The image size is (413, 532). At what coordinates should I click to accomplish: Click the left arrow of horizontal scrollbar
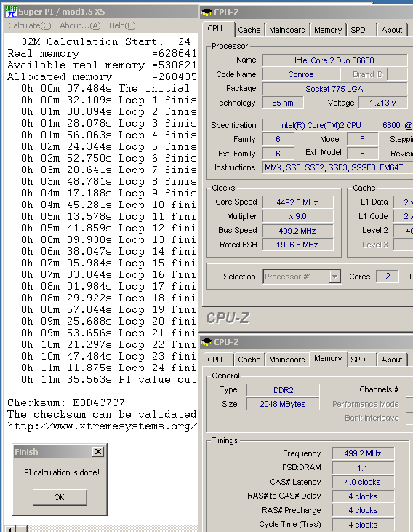9,529
